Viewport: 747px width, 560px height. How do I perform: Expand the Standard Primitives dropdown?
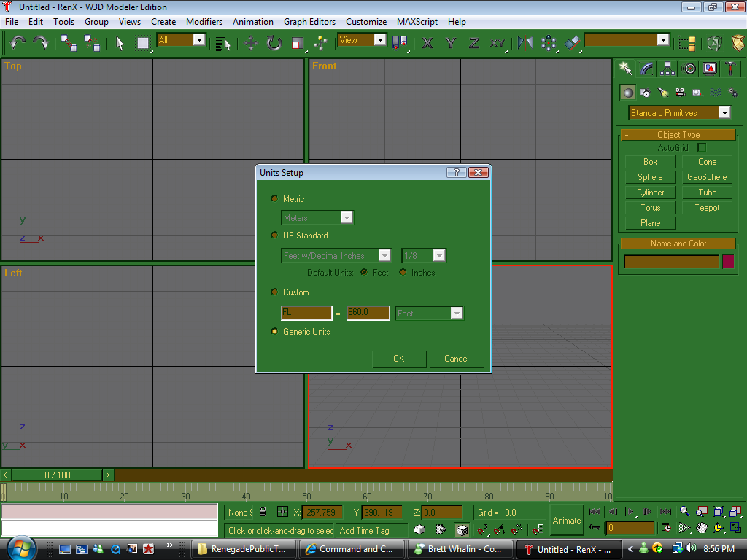pyautogui.click(x=724, y=113)
